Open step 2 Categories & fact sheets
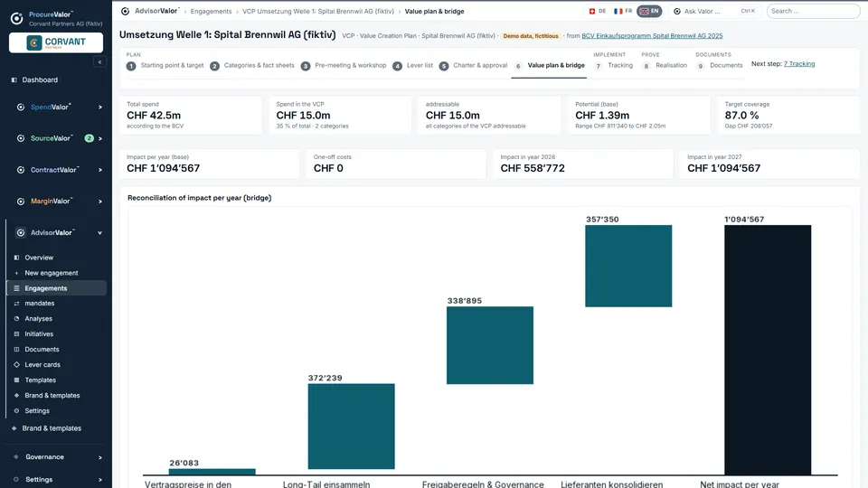868x488 pixels. (252, 66)
